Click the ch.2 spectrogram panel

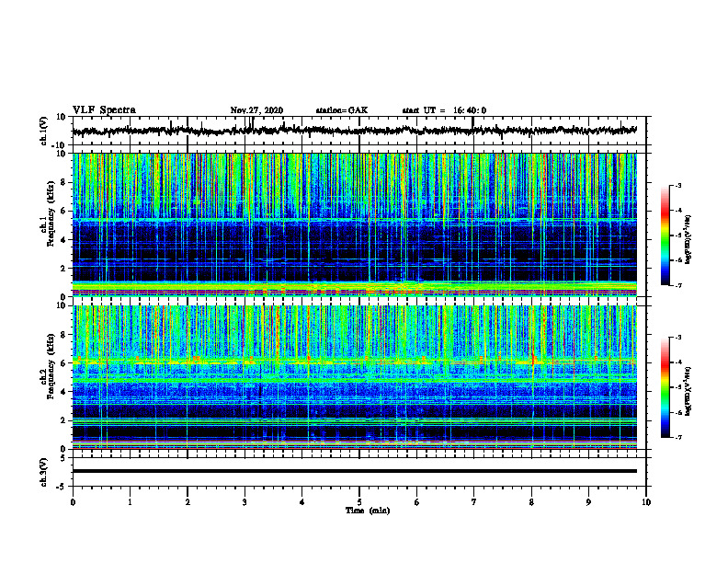(355, 377)
